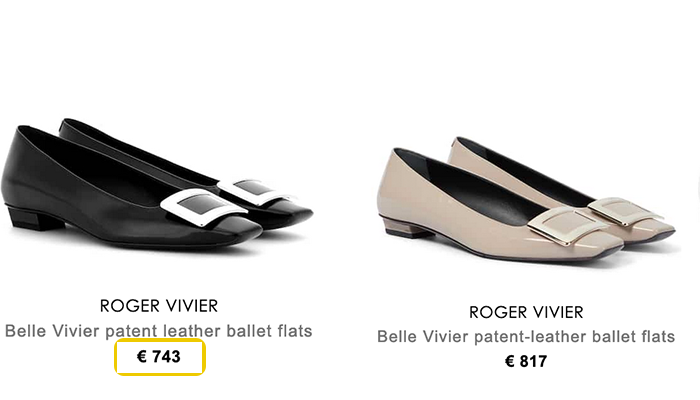The image size is (700, 400).
Task: Select ROGER VIVIER brand above the €743 item
Action: pos(159,306)
